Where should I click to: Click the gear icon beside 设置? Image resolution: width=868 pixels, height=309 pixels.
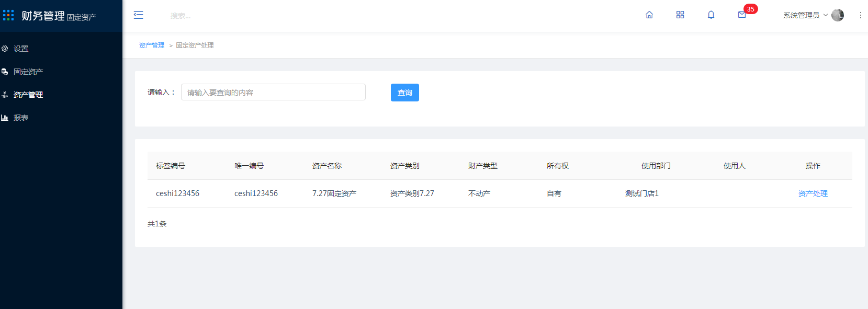[x=5, y=49]
